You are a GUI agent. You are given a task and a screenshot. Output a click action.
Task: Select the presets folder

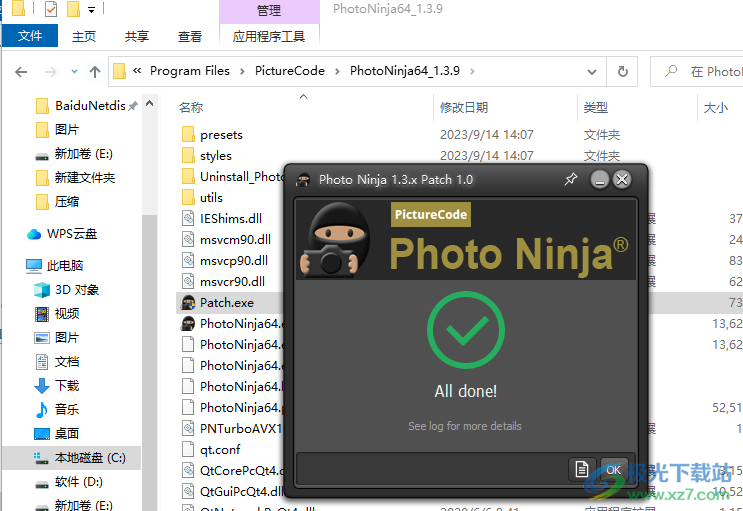point(221,135)
